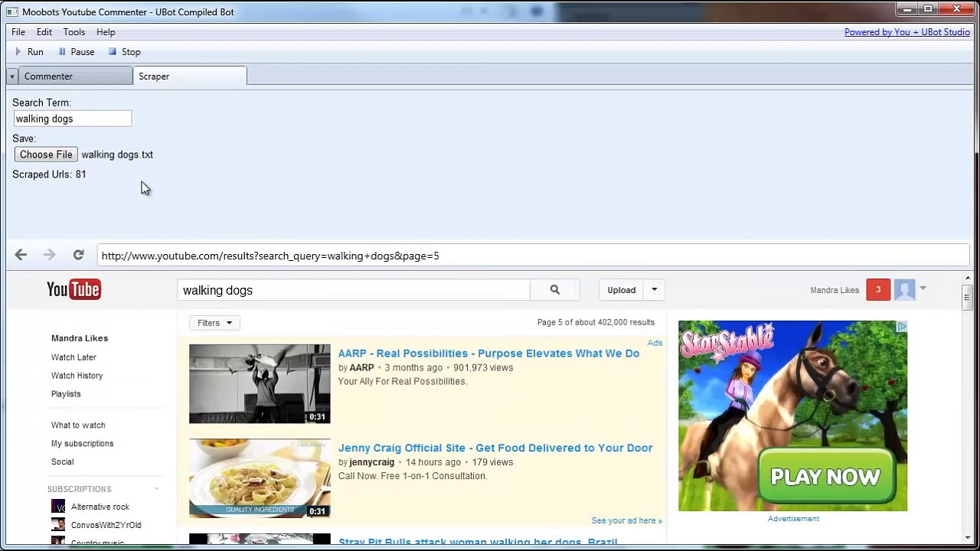The image size is (980, 551).
Task: Open the Help menu
Action: [106, 32]
